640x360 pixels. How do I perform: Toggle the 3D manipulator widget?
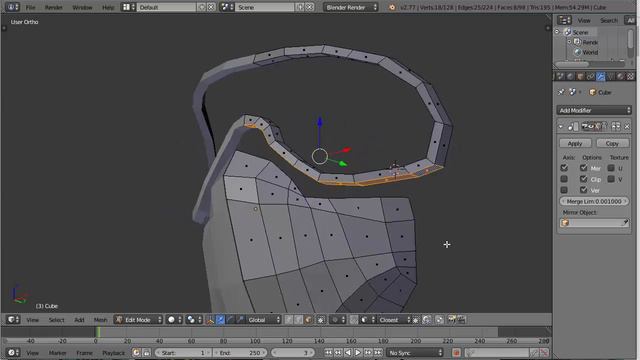click(x=210, y=320)
